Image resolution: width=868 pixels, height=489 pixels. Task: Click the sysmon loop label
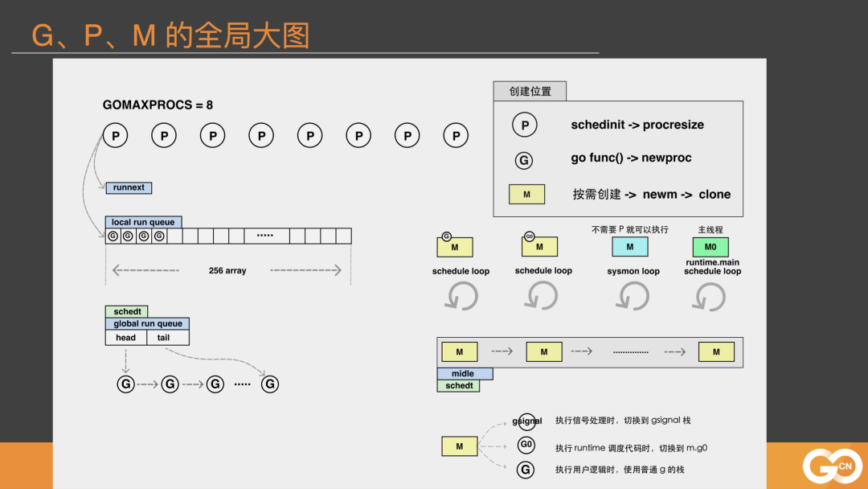click(x=633, y=271)
